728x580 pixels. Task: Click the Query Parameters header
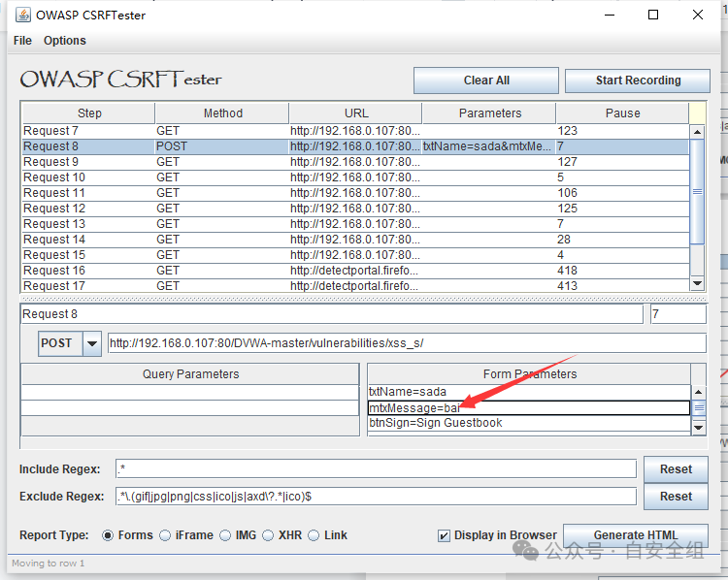pos(190,374)
